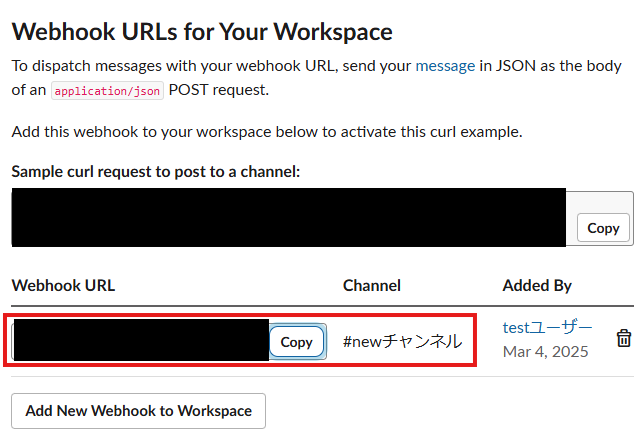Click the application/json code snippet
Viewport: 644px width, 441px height.
point(107,90)
